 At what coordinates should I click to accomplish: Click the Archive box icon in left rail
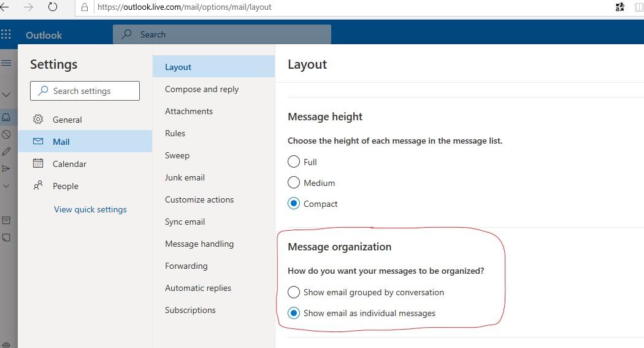(6, 220)
